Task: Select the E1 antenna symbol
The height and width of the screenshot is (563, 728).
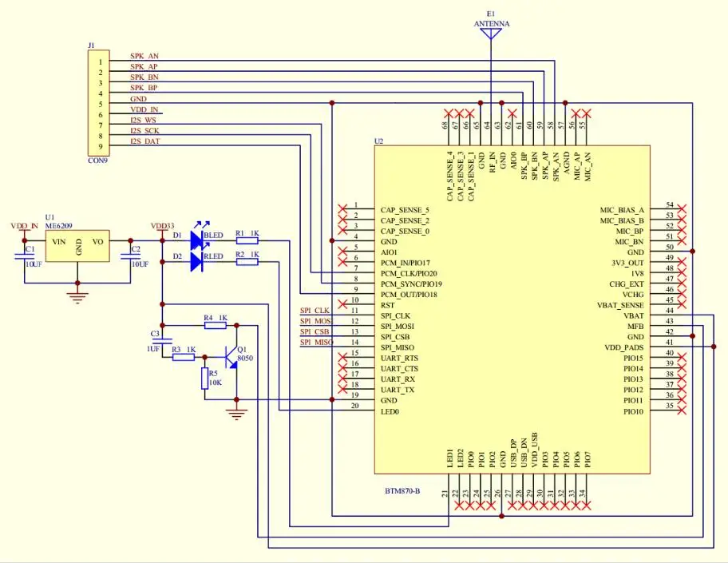Action: pyautogui.click(x=491, y=34)
